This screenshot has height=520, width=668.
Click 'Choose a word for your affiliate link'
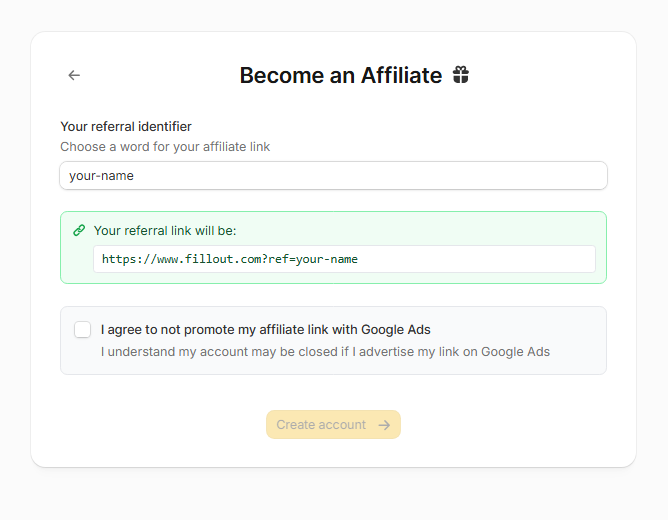tap(165, 147)
